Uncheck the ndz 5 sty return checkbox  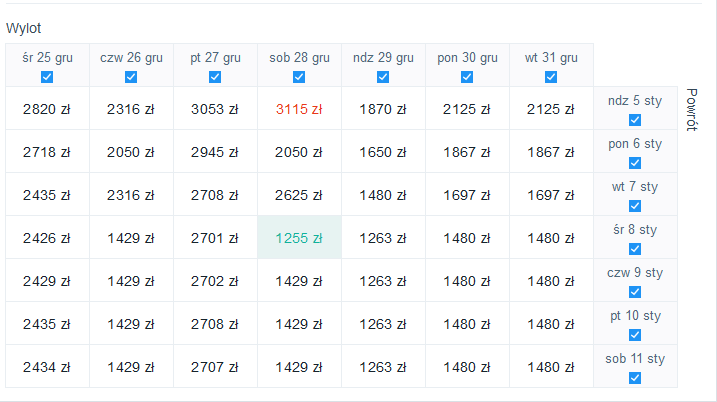click(x=635, y=120)
